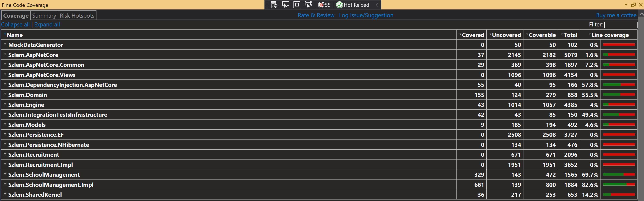Click the Collapse all link
The image size is (644, 201).
(15, 25)
